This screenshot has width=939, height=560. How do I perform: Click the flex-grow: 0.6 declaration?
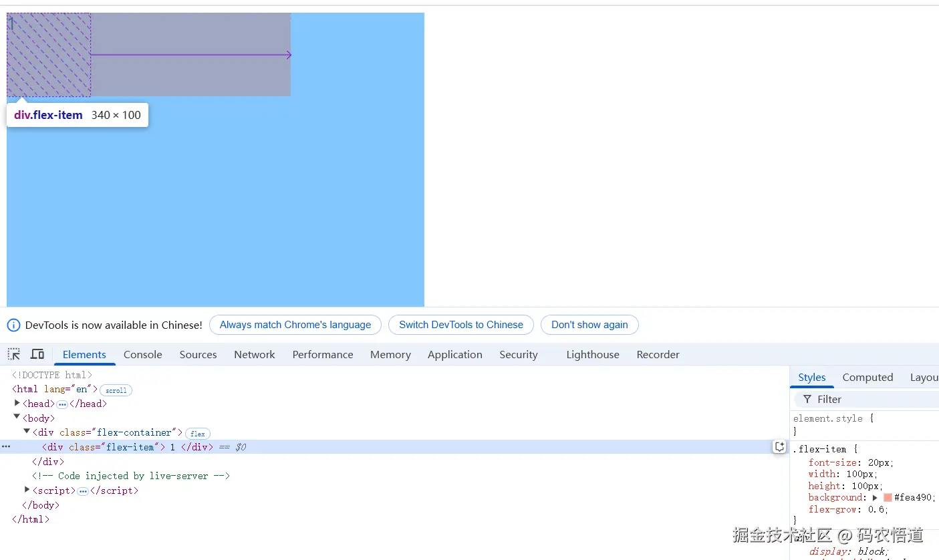pyautogui.click(x=849, y=510)
